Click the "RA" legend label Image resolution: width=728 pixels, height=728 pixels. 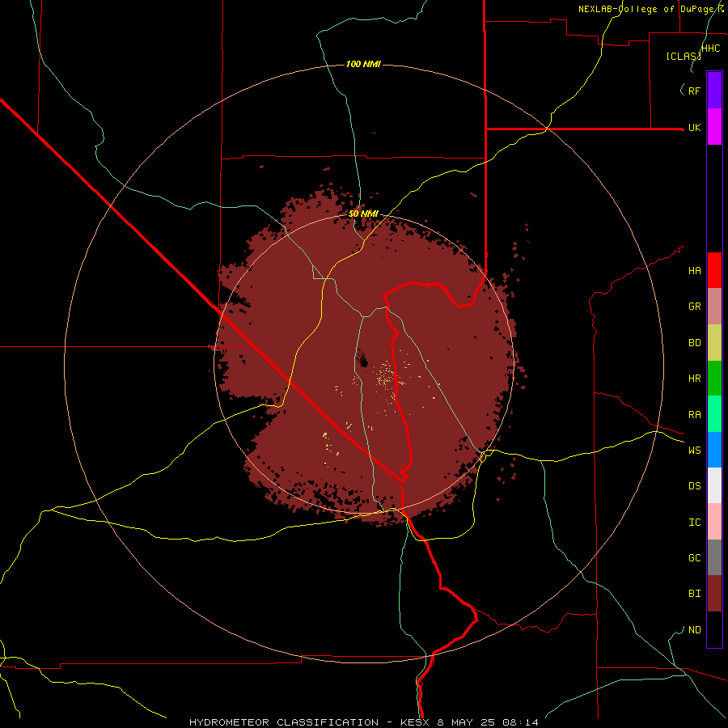click(695, 415)
